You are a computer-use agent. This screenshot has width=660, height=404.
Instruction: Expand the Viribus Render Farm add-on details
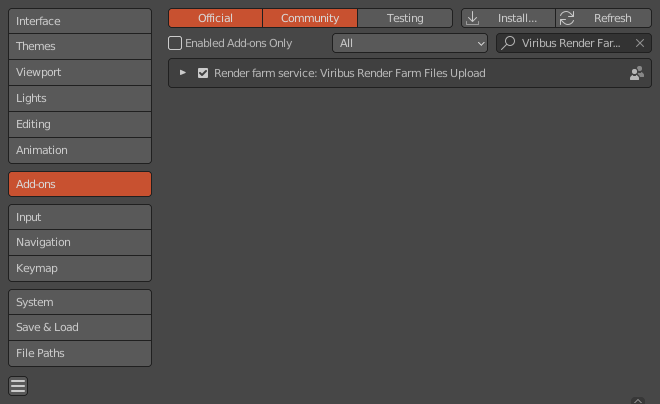[183, 73]
